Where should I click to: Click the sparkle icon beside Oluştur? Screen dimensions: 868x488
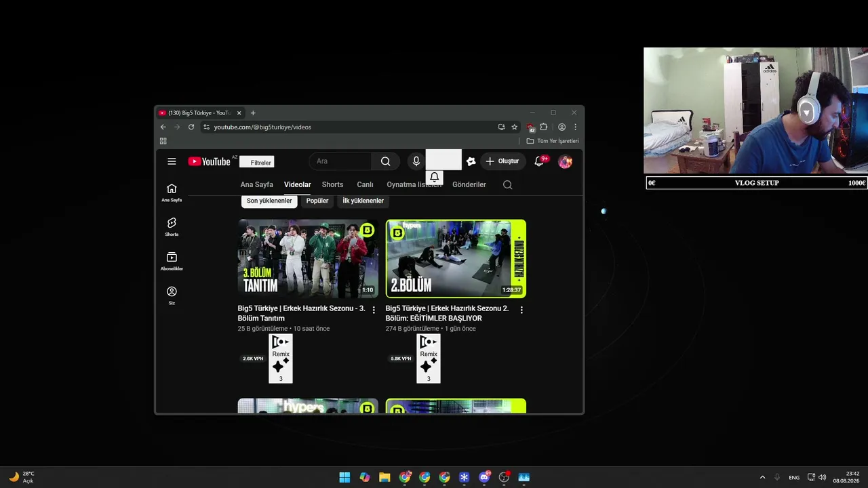471,161
